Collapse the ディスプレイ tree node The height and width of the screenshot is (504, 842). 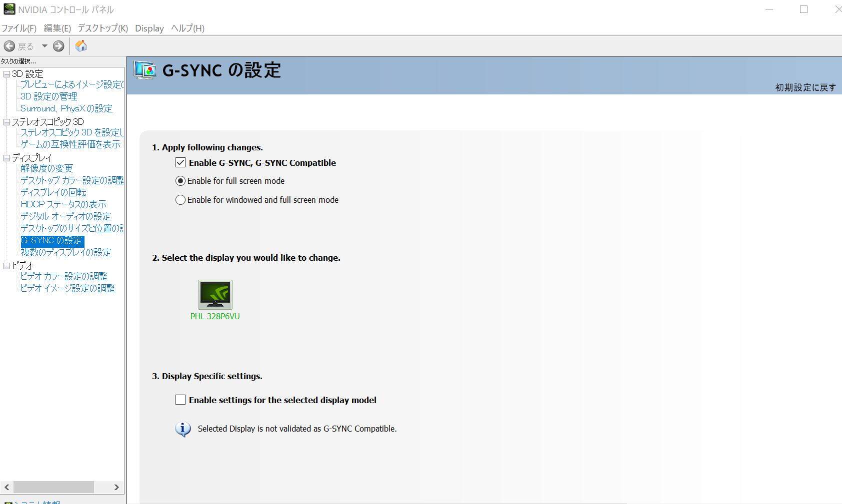pos(6,158)
